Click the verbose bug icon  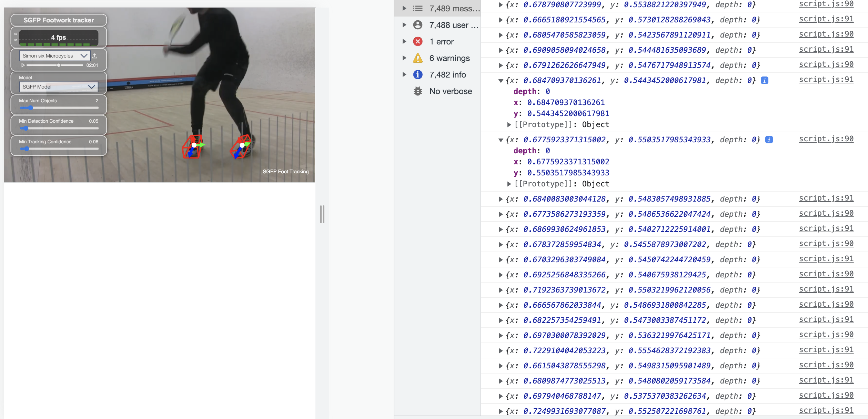click(x=418, y=91)
